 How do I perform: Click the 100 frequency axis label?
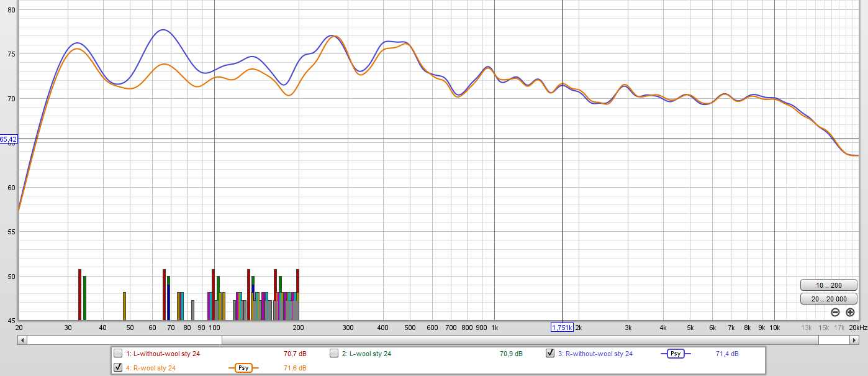pos(214,328)
